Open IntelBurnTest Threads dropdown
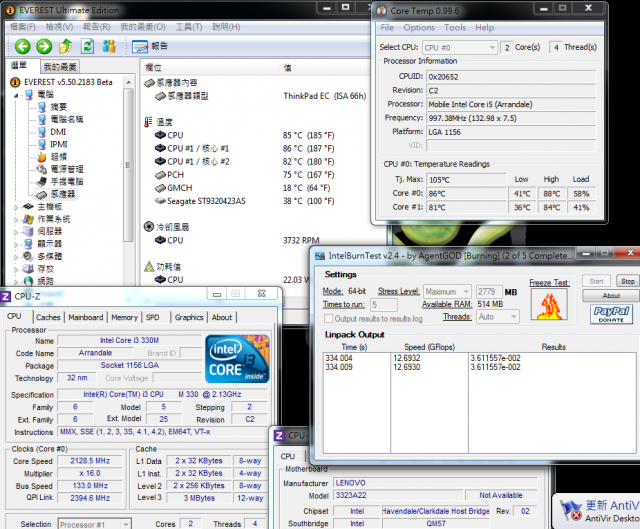 [498, 317]
